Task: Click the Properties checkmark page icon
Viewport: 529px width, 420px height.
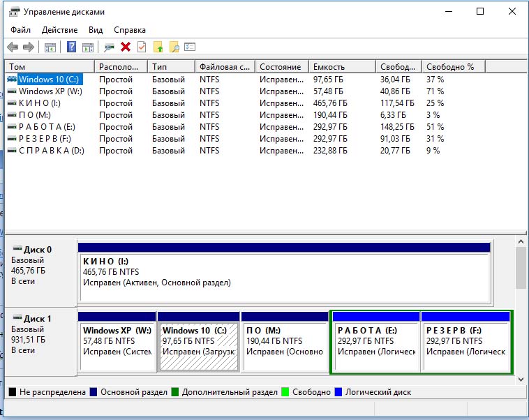Action: coord(142,47)
